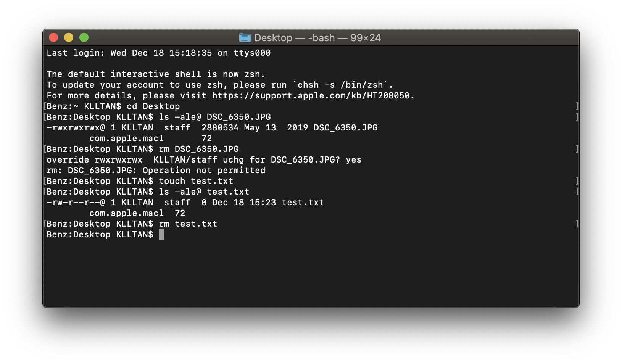Click the '-rwxrwxrwx@' permissions string
Screen dimensions: 622x364
tap(76, 128)
